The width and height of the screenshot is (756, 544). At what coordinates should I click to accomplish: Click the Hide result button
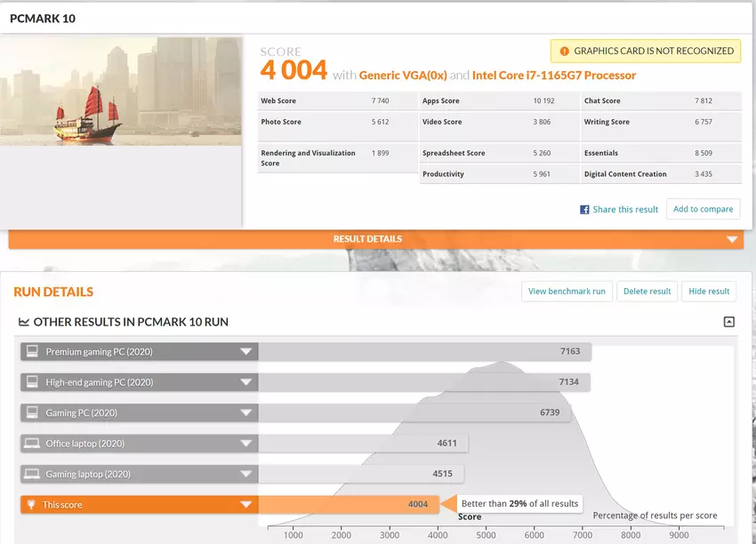point(709,292)
